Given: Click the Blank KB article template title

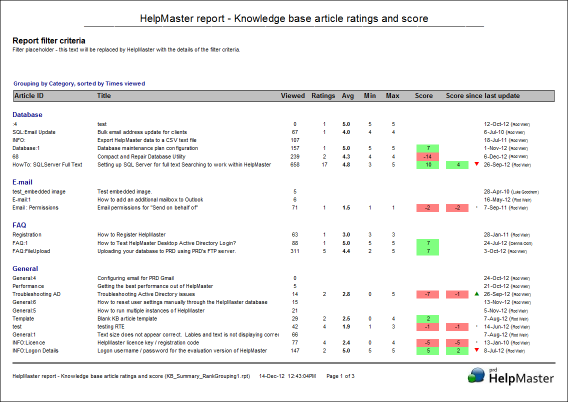Looking at the screenshot, I should (x=127, y=319).
